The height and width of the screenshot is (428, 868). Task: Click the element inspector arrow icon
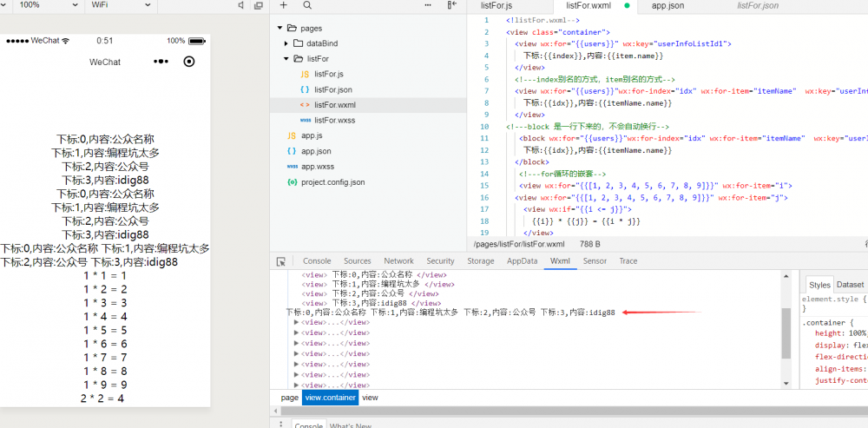[281, 261]
